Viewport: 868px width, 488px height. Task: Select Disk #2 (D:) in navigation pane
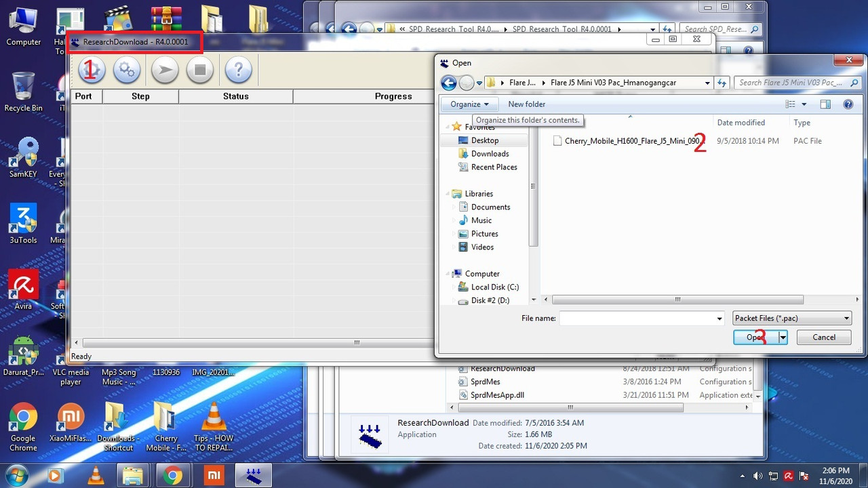click(x=490, y=300)
